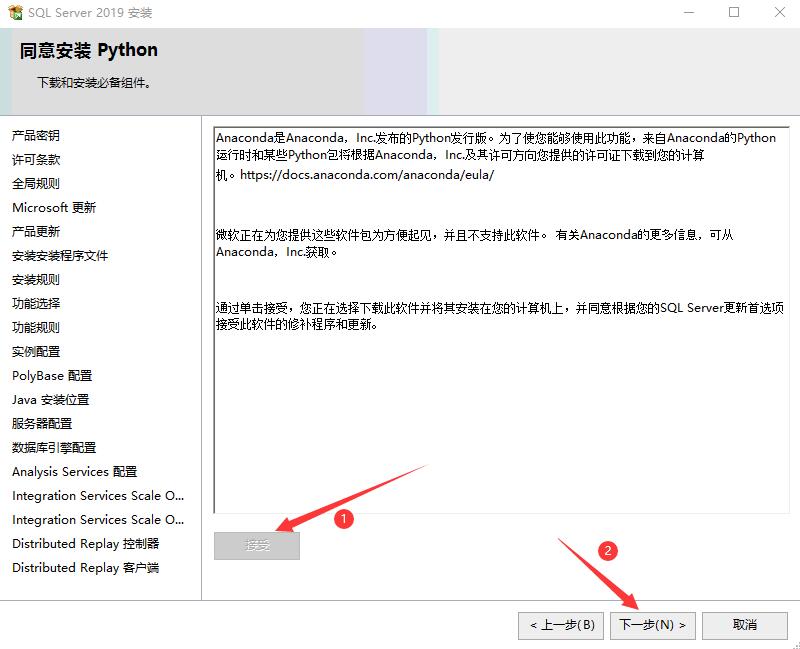Select 许可条款 step in sidebar
The image size is (800, 649).
point(36,160)
